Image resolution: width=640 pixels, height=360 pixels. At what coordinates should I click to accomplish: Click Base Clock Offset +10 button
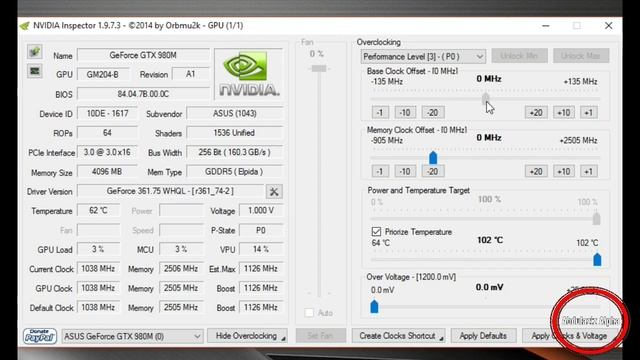coord(564,112)
